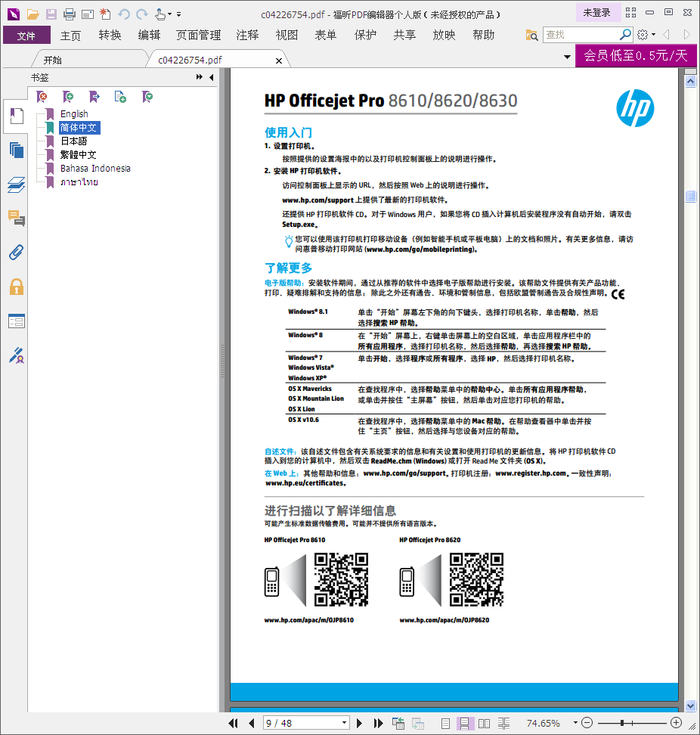The height and width of the screenshot is (735, 700).
Task: Open the 注释 ribbon tab
Action: (247, 35)
